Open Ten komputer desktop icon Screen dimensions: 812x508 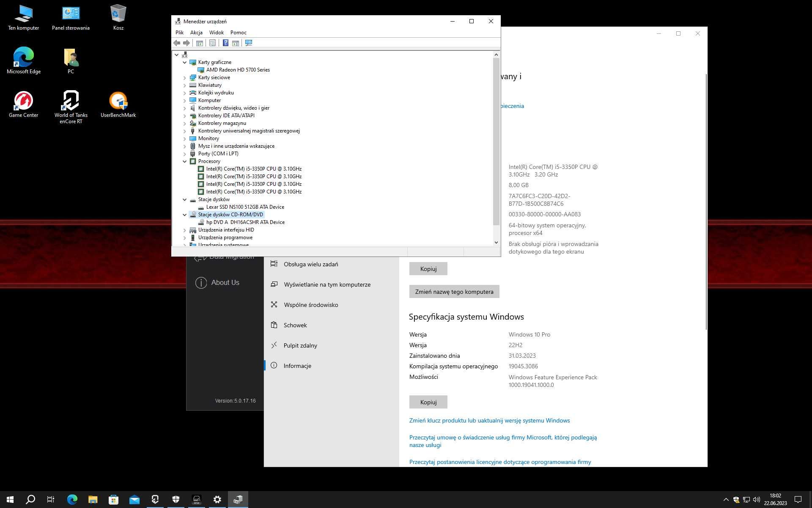[x=23, y=18]
